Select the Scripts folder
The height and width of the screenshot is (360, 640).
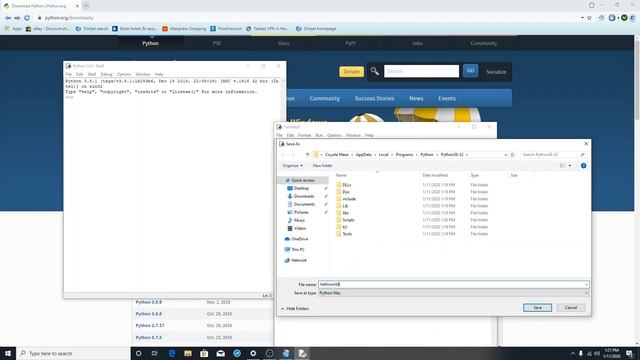348,220
